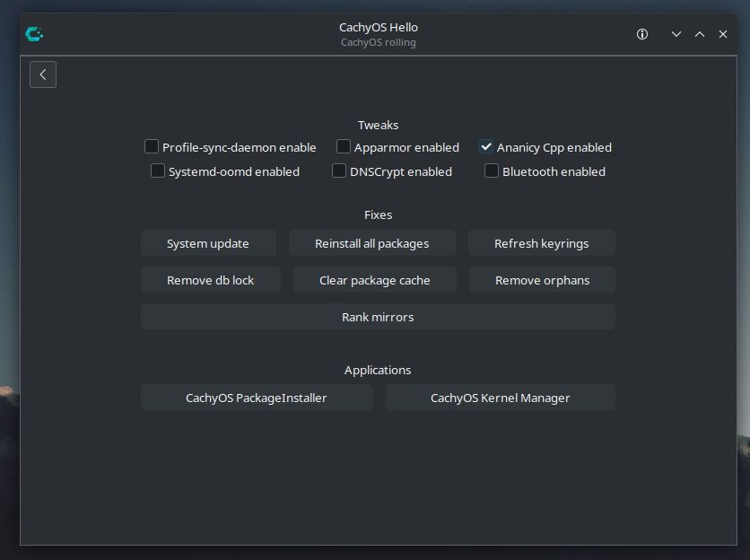Clear the package cache

coord(374,280)
